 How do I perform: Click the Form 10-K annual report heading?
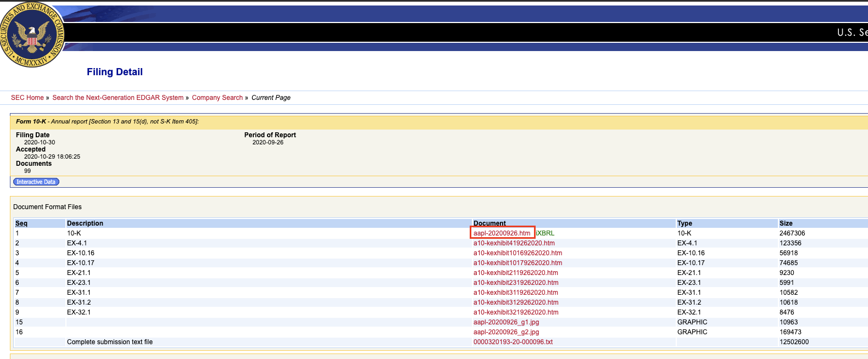coord(107,121)
